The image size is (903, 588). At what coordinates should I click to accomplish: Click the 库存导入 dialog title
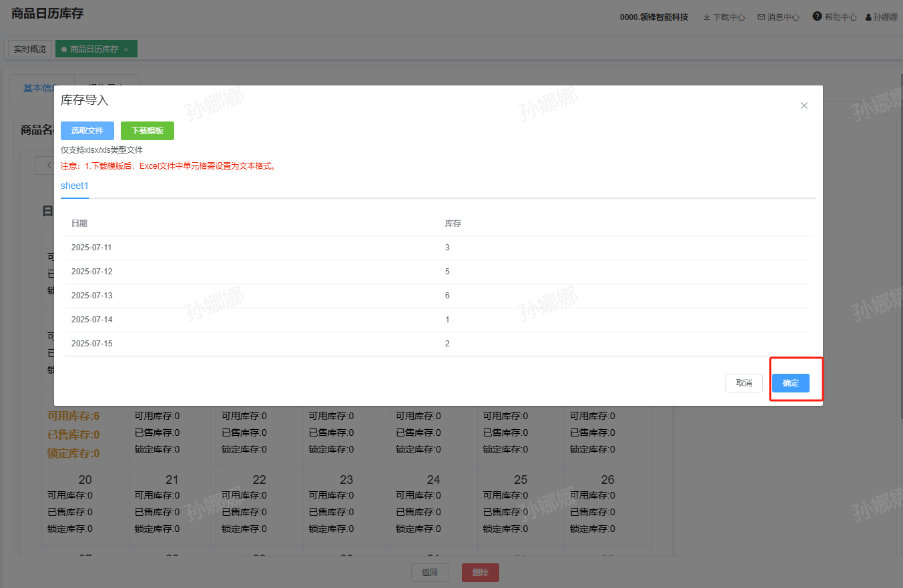pyautogui.click(x=85, y=101)
